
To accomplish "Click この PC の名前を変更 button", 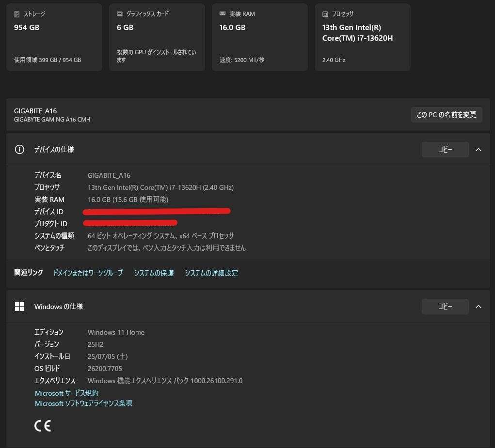I will pos(447,115).
